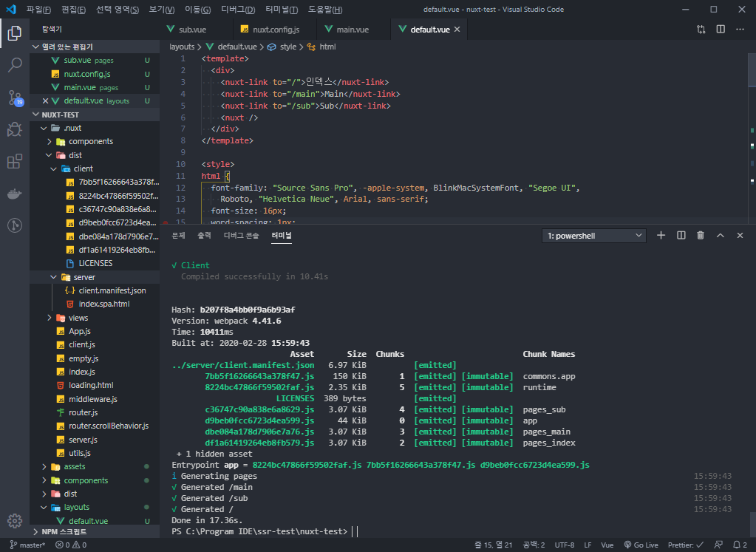Close the default.vue editor tab
Image resolution: width=756 pixels, height=552 pixels.
[x=457, y=30]
